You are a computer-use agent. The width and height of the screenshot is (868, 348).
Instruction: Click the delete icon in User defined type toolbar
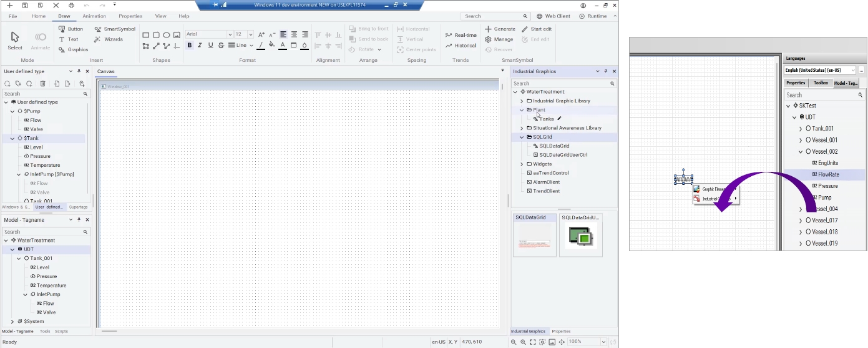[42, 84]
